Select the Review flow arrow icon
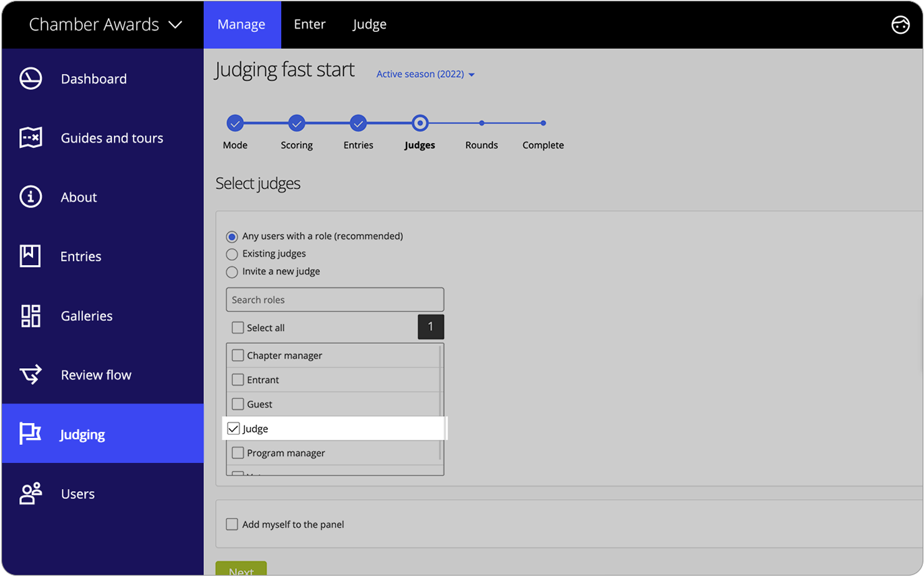924x579 pixels. [30, 375]
